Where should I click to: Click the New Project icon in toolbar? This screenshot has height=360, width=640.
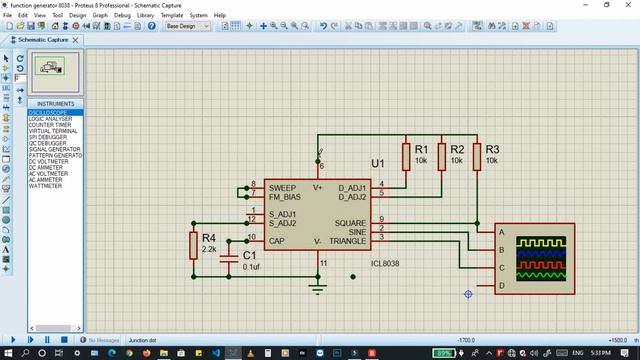click(9, 26)
